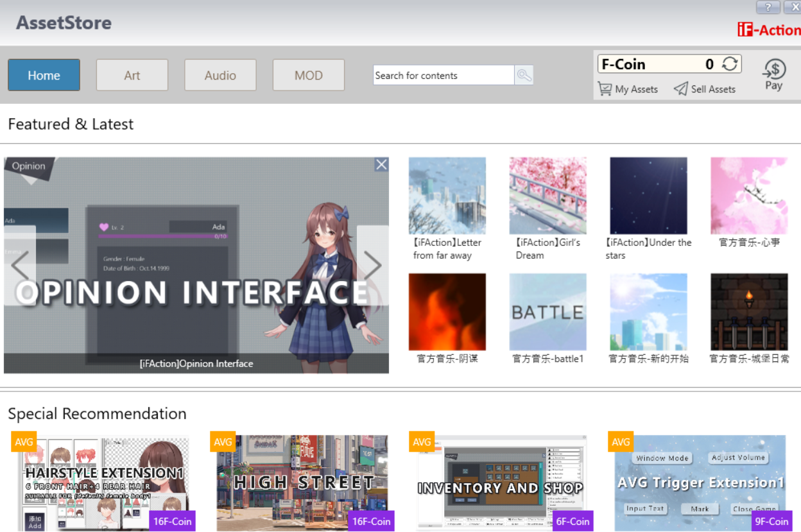Click the [iFAction]Opinion Interface caption
The image size is (801, 532).
(x=196, y=363)
